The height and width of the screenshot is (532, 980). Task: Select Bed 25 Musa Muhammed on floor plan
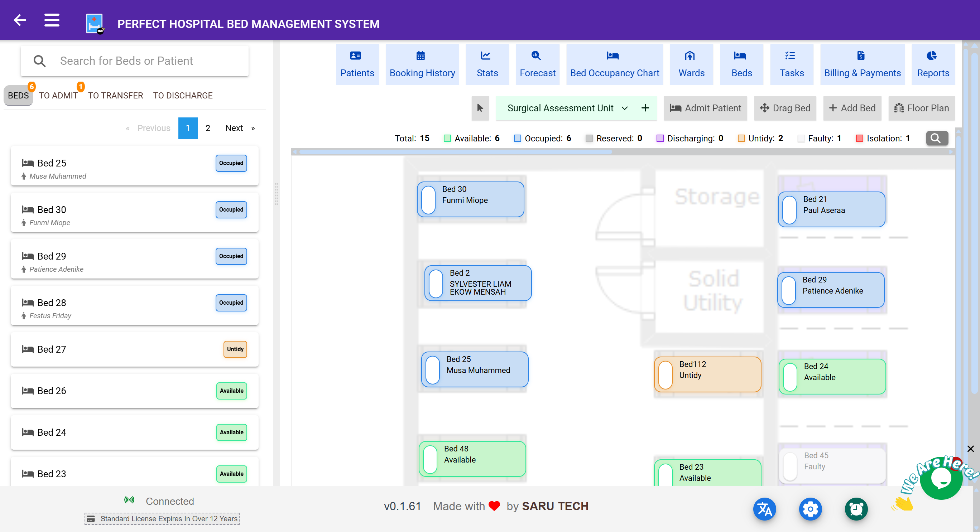click(474, 369)
